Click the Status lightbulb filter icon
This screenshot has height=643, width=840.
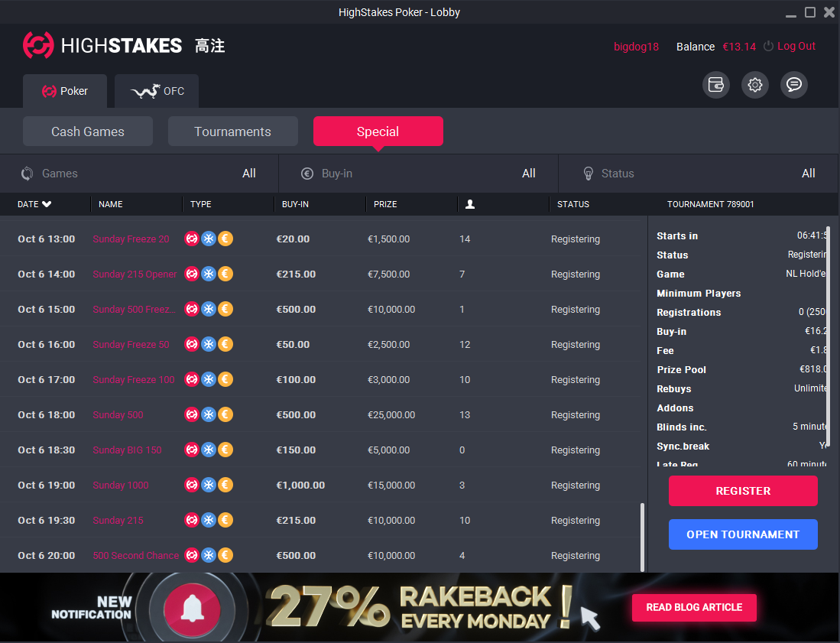[589, 174]
